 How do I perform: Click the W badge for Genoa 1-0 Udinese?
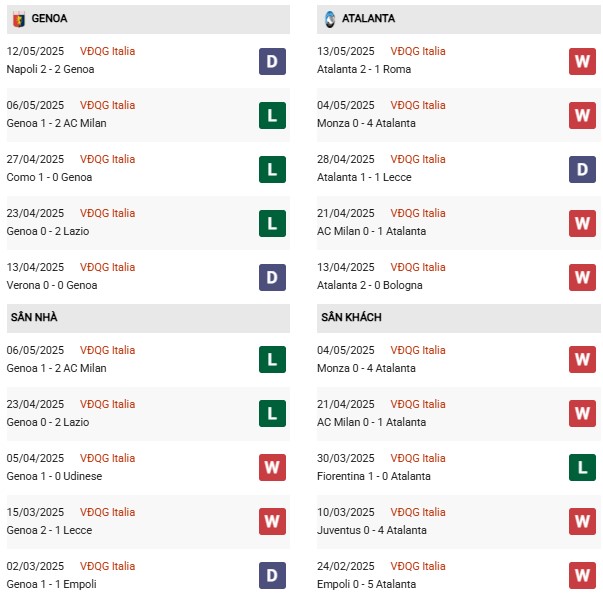(272, 468)
